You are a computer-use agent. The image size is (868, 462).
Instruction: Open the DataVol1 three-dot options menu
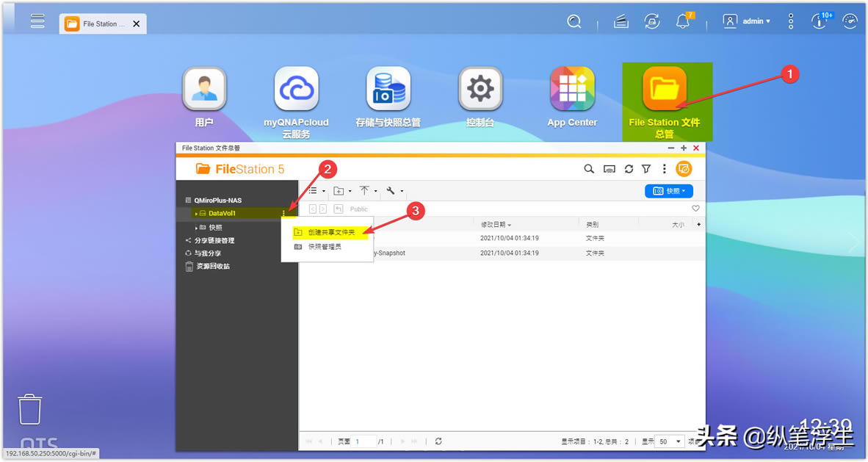284,213
